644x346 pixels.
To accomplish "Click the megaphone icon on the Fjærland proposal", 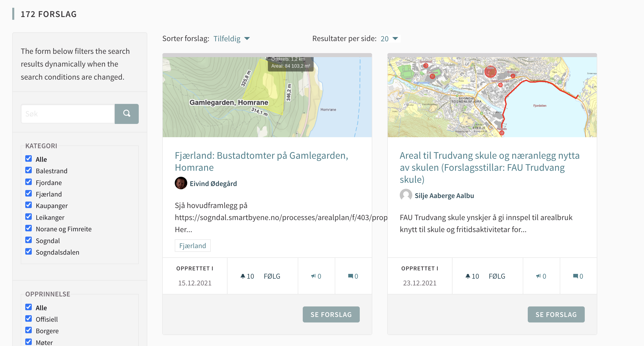I will [x=313, y=276].
